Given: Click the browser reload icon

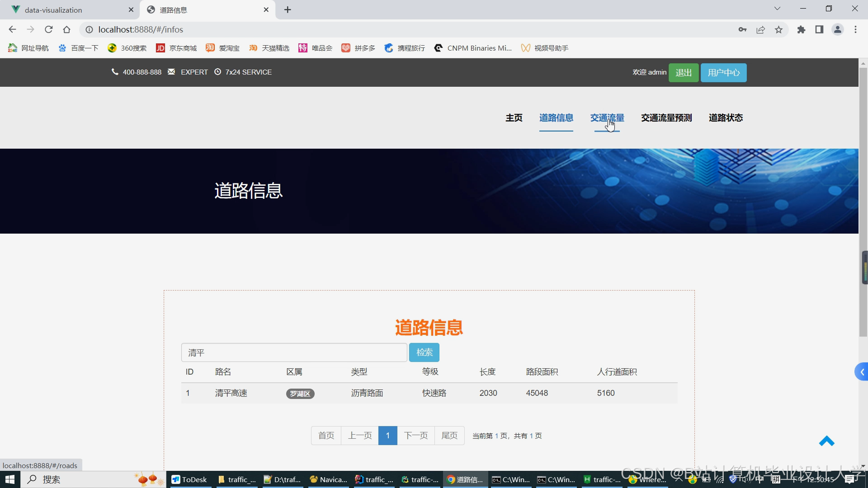Looking at the screenshot, I should (49, 30).
